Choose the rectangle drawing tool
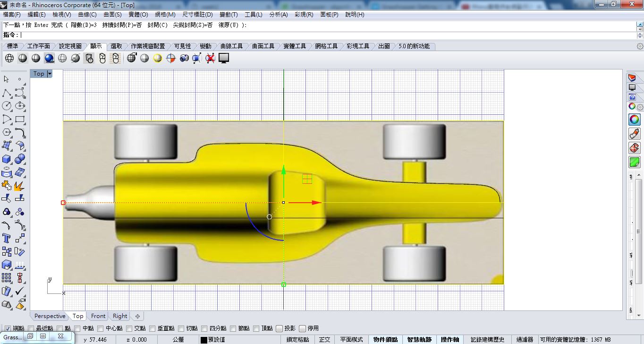Image resolution: width=644 pixels, height=344 pixels. pyautogui.click(x=20, y=119)
